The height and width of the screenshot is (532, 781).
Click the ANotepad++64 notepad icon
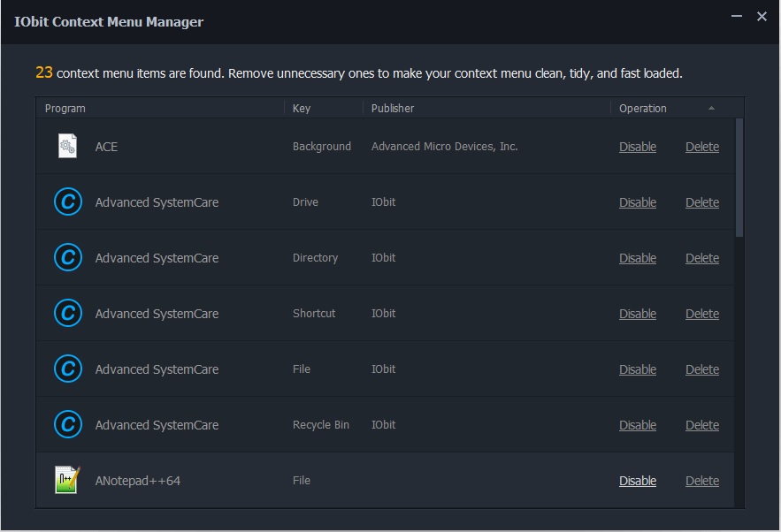coord(67,480)
